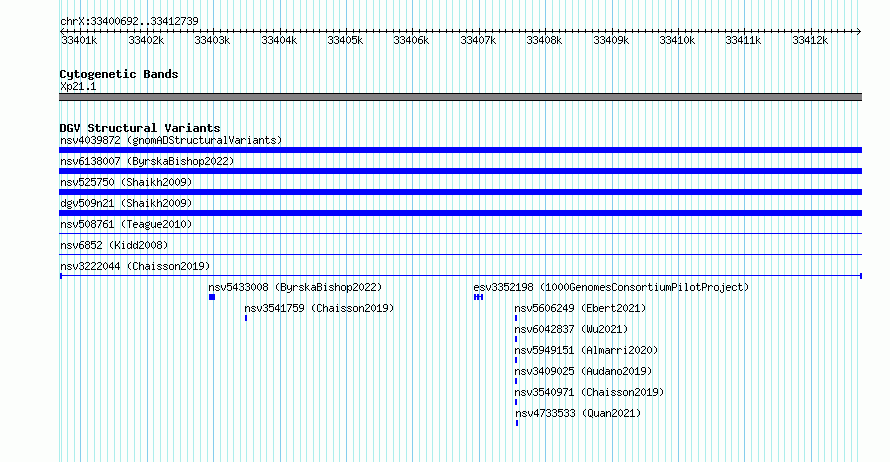890x462 pixels.
Task: Click the 33410k ruler tick label
Action: click(677, 40)
